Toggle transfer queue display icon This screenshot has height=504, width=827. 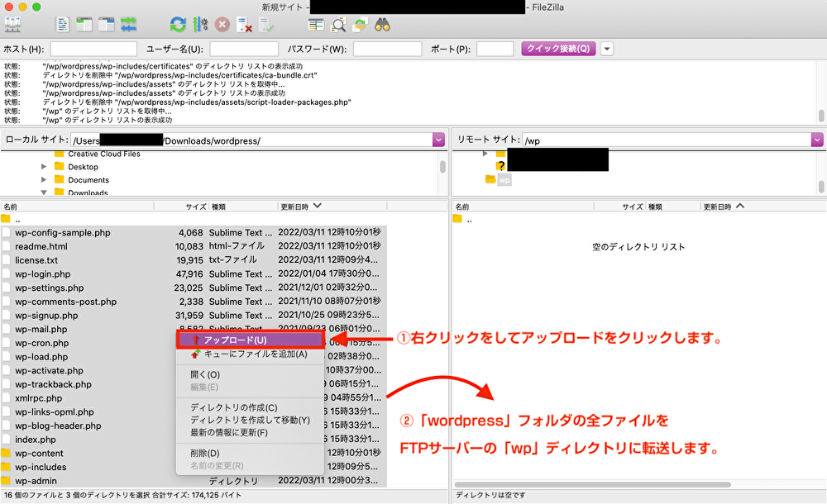[x=128, y=25]
